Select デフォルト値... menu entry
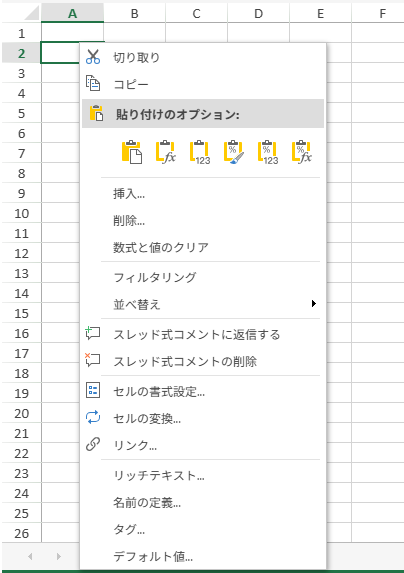 pyautogui.click(x=203, y=556)
